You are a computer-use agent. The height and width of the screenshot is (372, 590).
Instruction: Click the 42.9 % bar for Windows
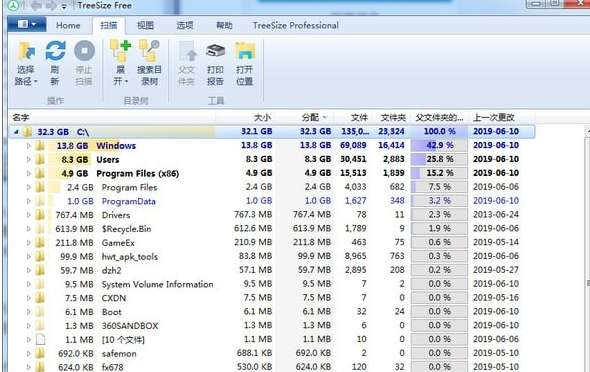coord(439,146)
